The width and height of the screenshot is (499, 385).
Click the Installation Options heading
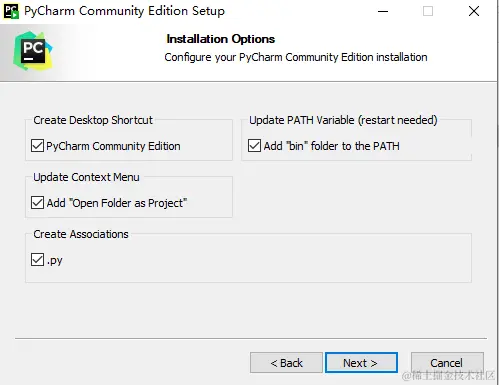pos(221,39)
